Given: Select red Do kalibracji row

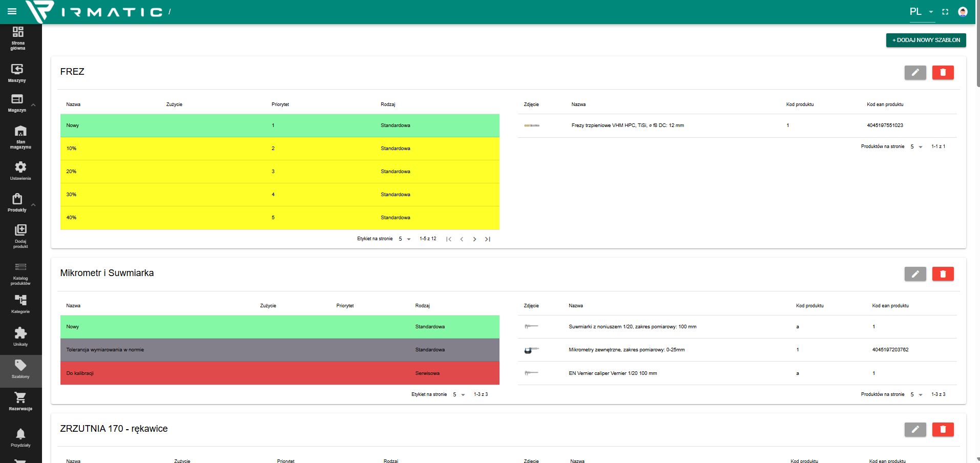Looking at the screenshot, I should [280, 373].
